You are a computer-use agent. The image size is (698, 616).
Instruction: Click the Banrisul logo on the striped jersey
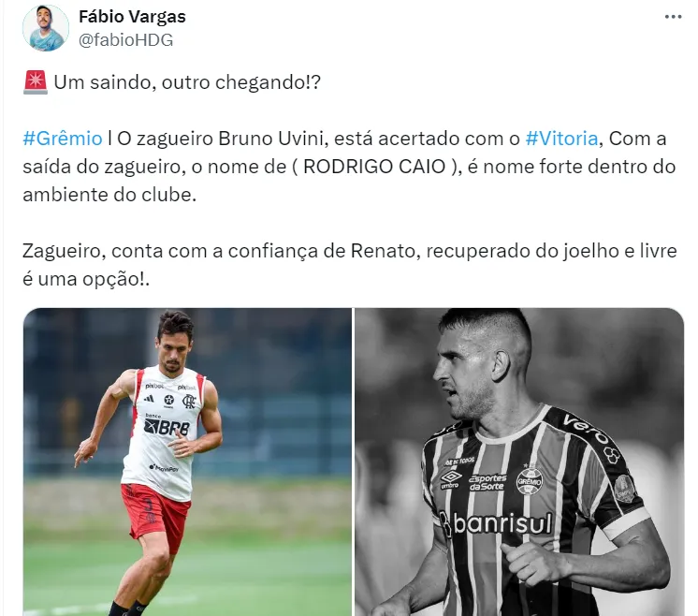coord(496,523)
